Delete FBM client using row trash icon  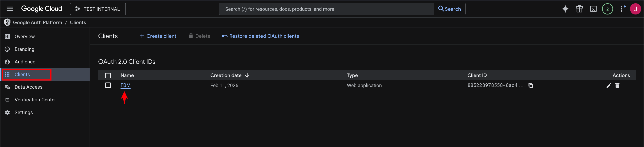pyautogui.click(x=617, y=85)
